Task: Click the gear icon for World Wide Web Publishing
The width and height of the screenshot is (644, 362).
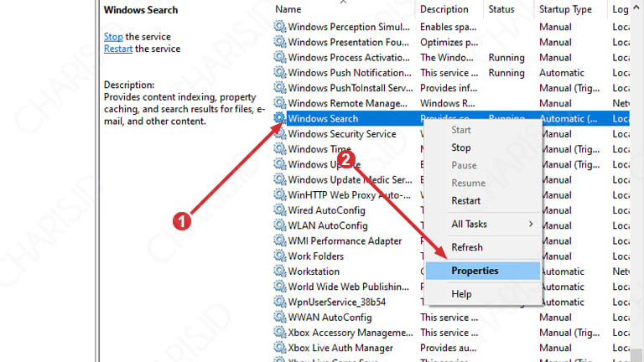Action: (280, 287)
